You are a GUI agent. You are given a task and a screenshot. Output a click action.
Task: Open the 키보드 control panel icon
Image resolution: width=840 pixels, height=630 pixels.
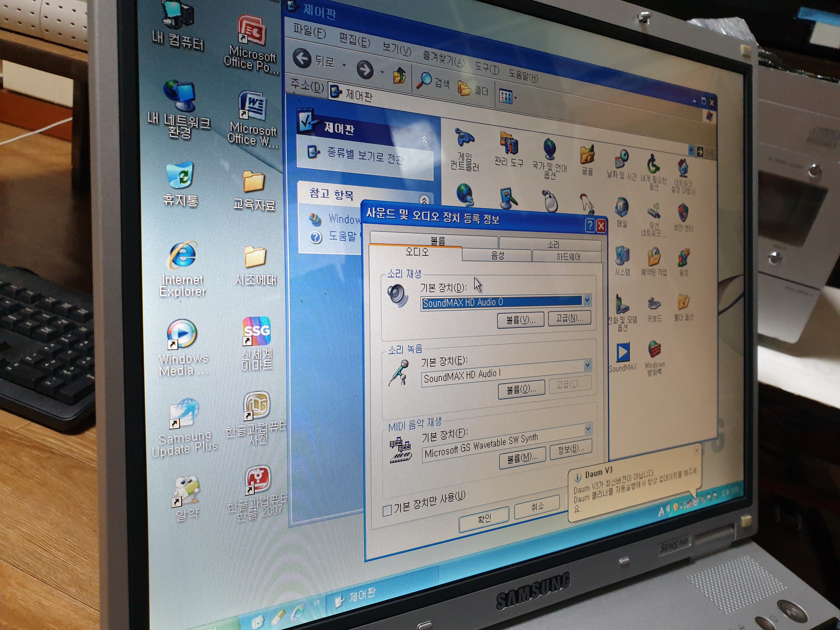(654, 309)
